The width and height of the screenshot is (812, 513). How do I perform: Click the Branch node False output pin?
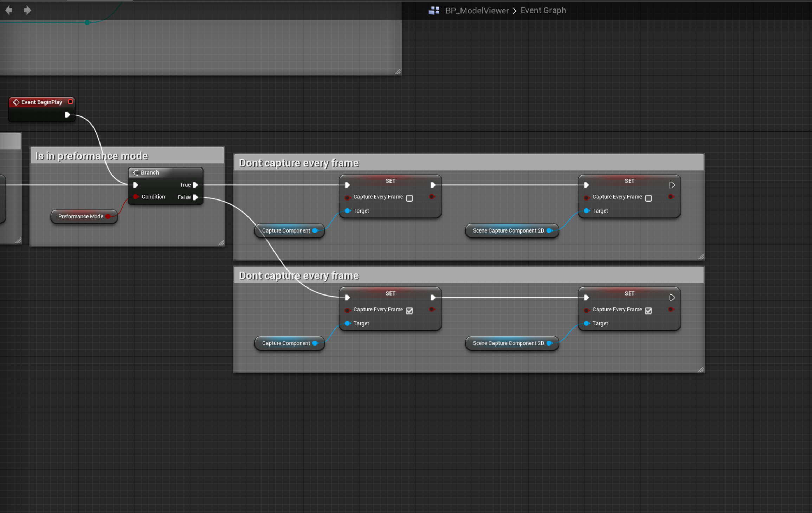(195, 197)
